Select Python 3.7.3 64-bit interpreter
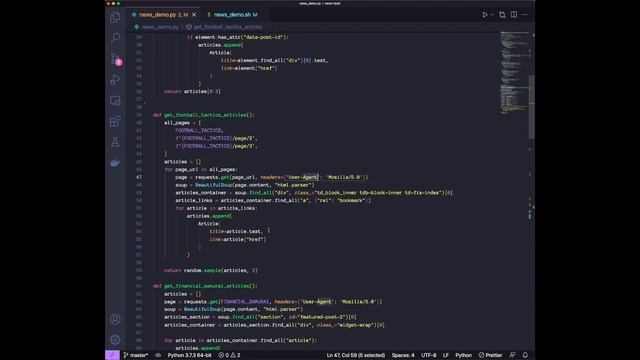Image resolution: width=640 pixels, height=360 pixels. point(189,355)
